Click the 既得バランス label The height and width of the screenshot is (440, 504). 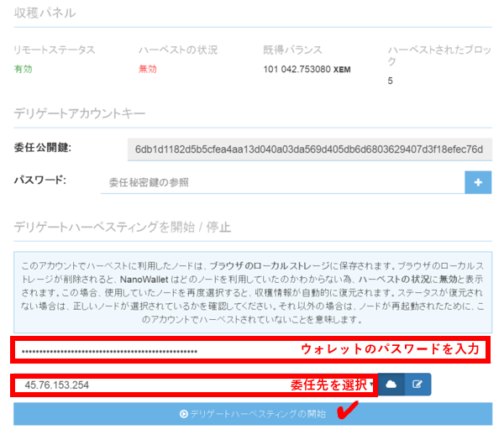292,50
